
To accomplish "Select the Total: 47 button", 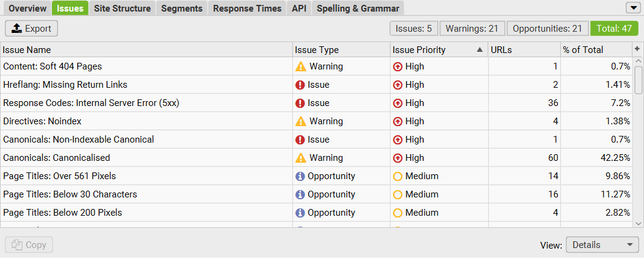I will (615, 29).
